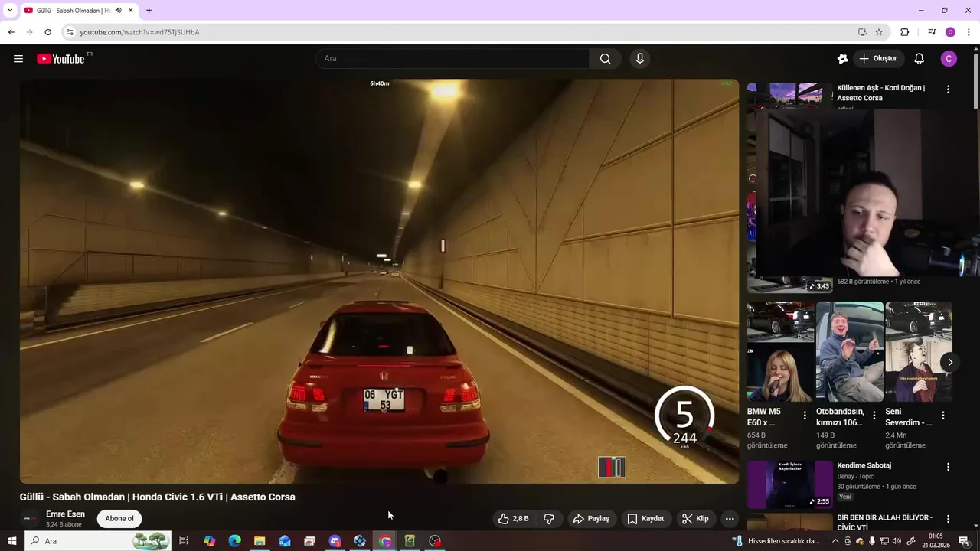Open Chrome media controls icon
980x551 pixels.
click(932, 32)
